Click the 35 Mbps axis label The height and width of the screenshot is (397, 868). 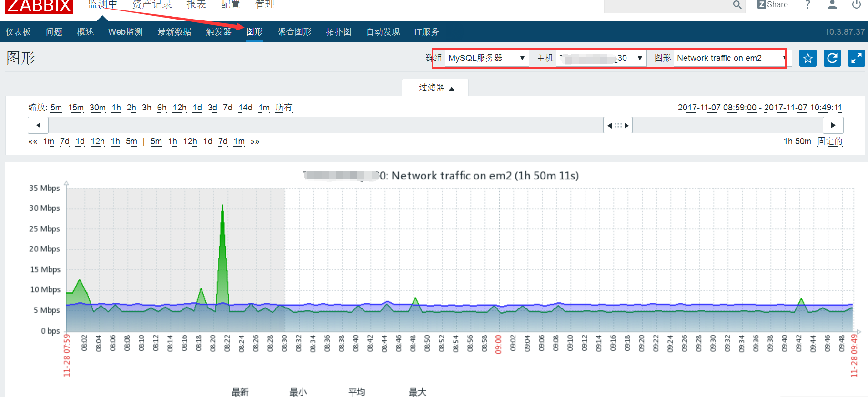(x=44, y=188)
